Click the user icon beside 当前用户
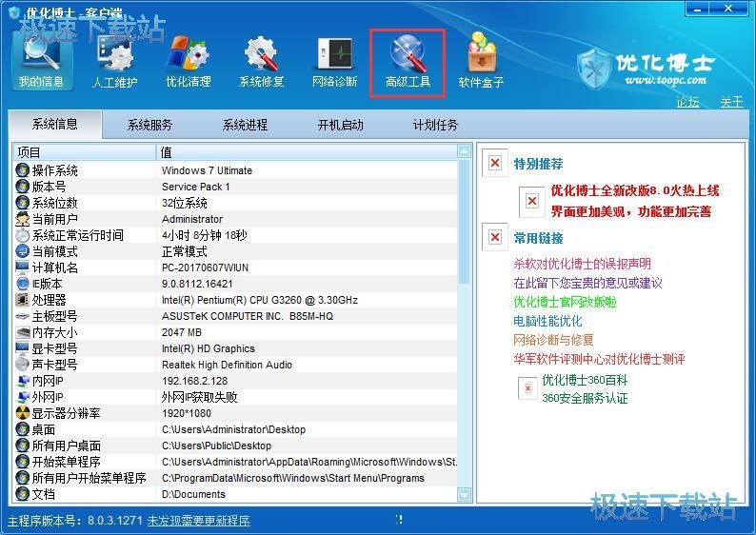The height and width of the screenshot is (535, 756). click(22, 219)
